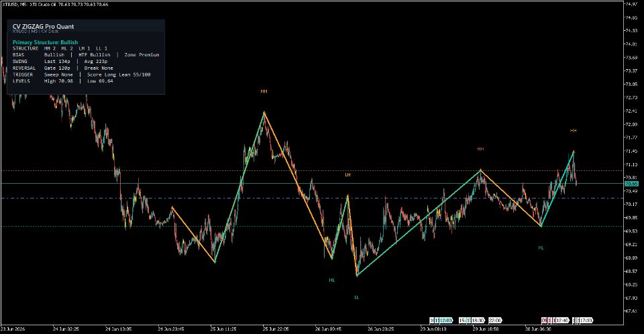Image resolution: width=644 pixels, height=334 pixels.
Task: Click 'Gate 120p' in the REVERSAL row
Action: click(57, 68)
